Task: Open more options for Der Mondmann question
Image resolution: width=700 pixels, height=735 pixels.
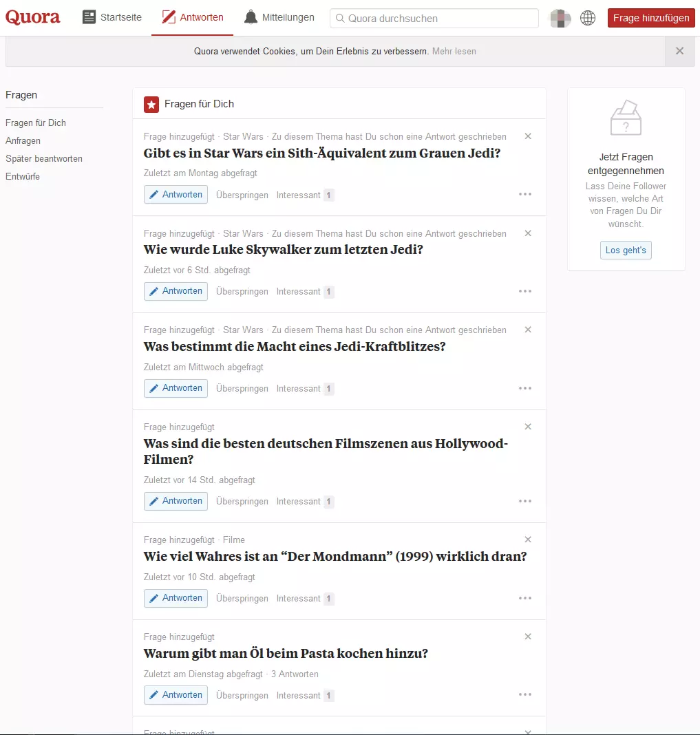Action: (525, 598)
